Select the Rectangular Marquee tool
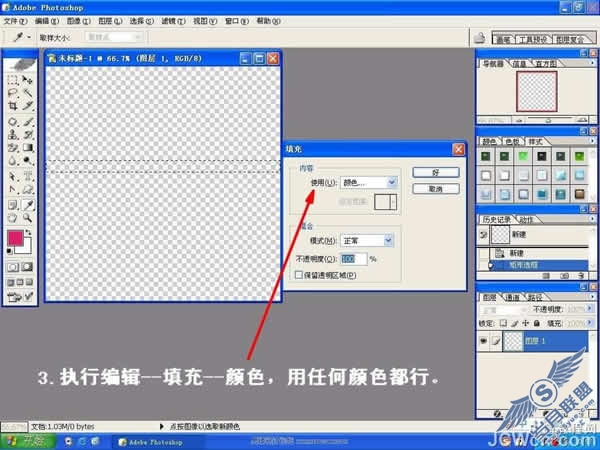The width and height of the screenshot is (600, 450). [x=13, y=80]
